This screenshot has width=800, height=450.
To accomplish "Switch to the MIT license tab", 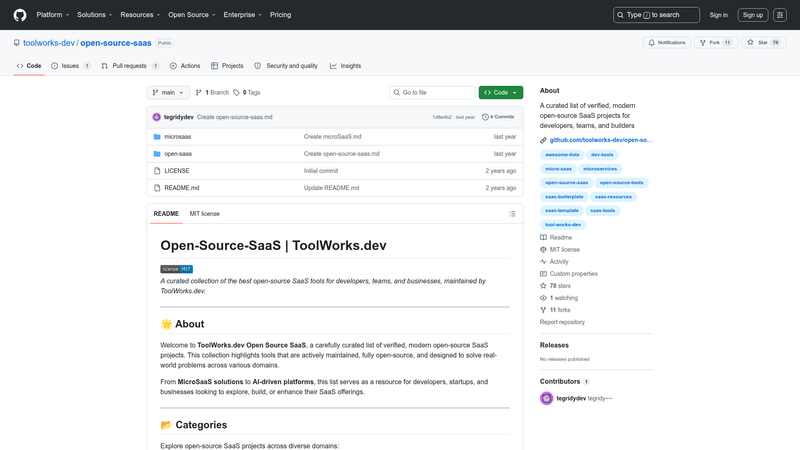I will coord(205,214).
